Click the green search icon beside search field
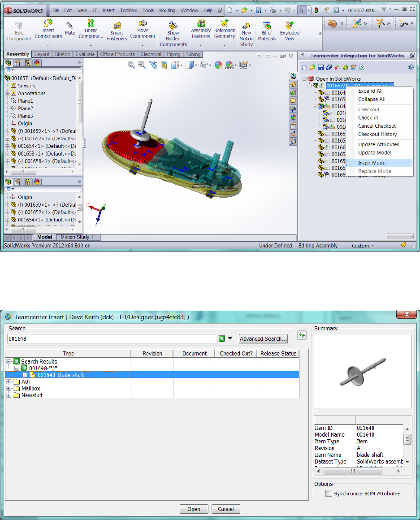420x520 pixels. pyautogui.click(x=222, y=338)
